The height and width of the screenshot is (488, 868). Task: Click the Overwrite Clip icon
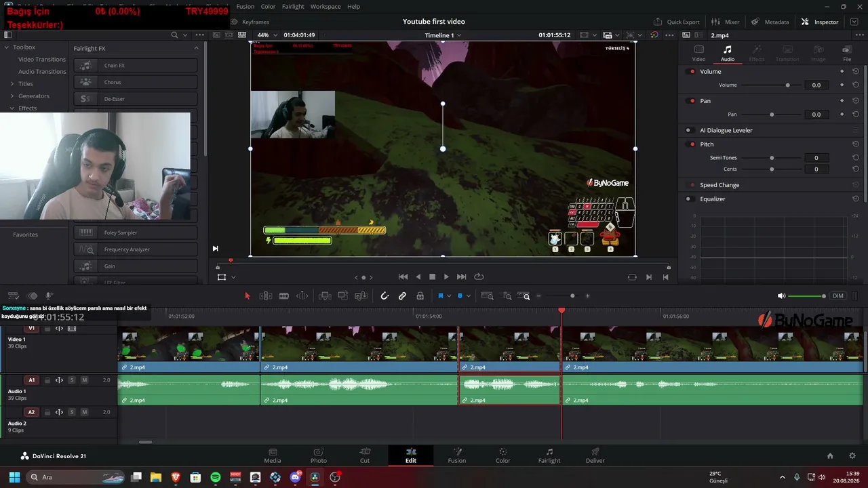343,296
